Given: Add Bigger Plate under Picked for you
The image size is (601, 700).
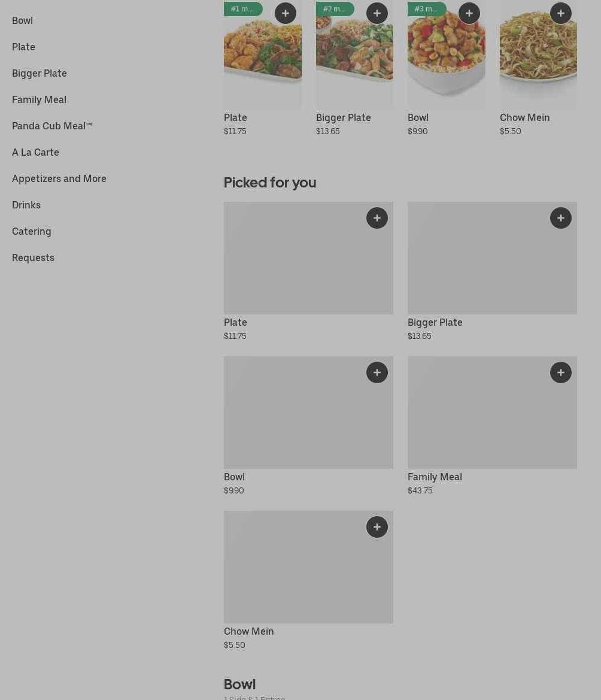Looking at the screenshot, I should click(561, 218).
